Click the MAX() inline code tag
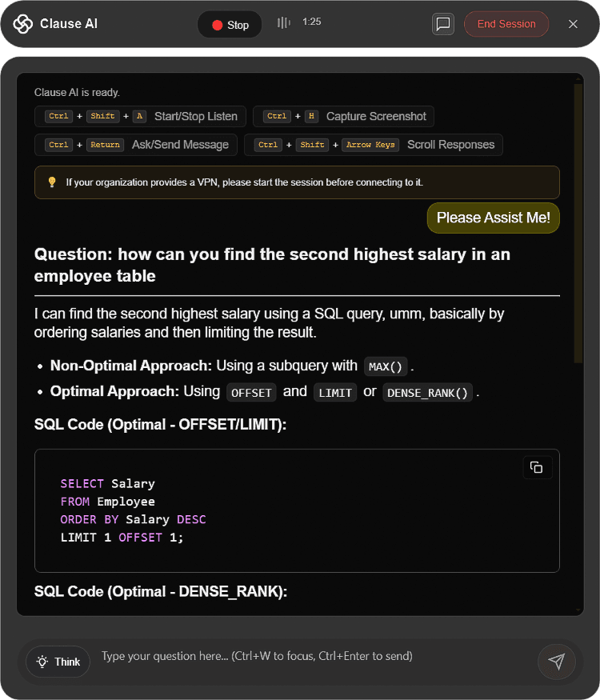The width and height of the screenshot is (600, 700). pyautogui.click(x=386, y=366)
